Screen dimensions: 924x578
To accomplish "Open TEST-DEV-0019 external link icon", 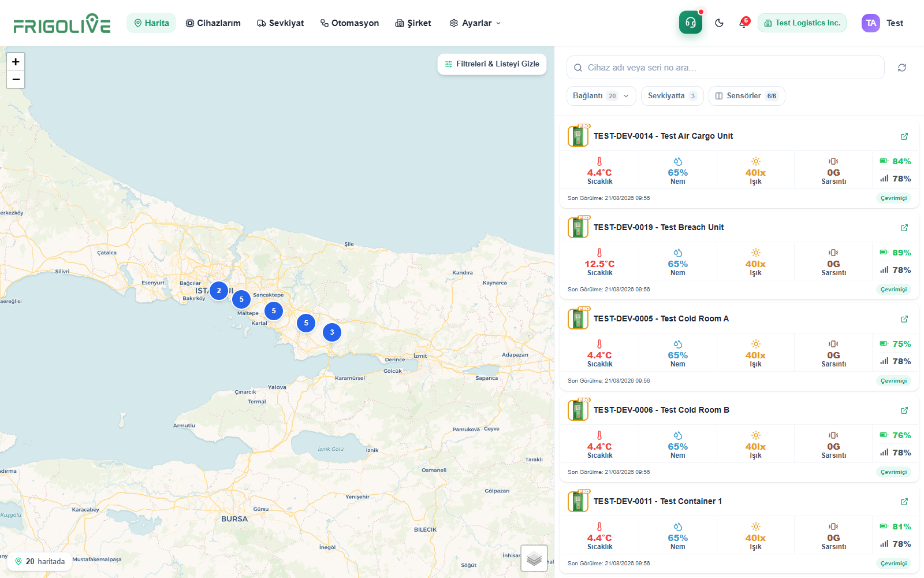I will 904,228.
